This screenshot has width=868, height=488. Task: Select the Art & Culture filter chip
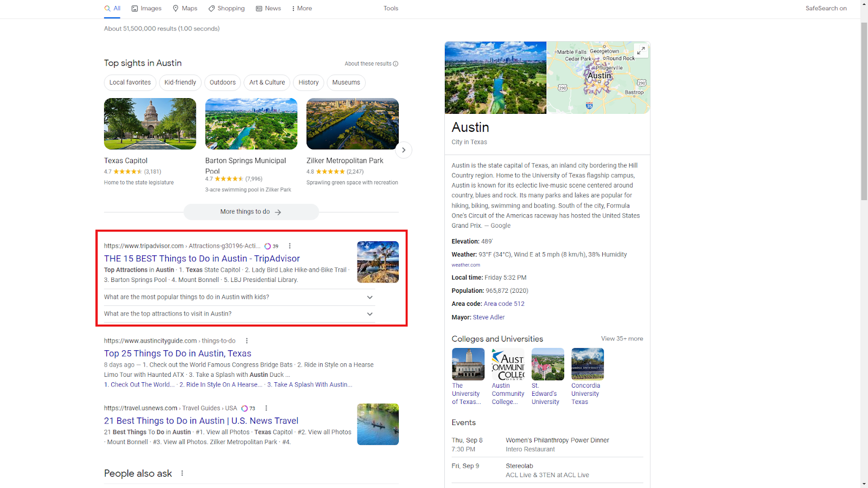tap(267, 82)
